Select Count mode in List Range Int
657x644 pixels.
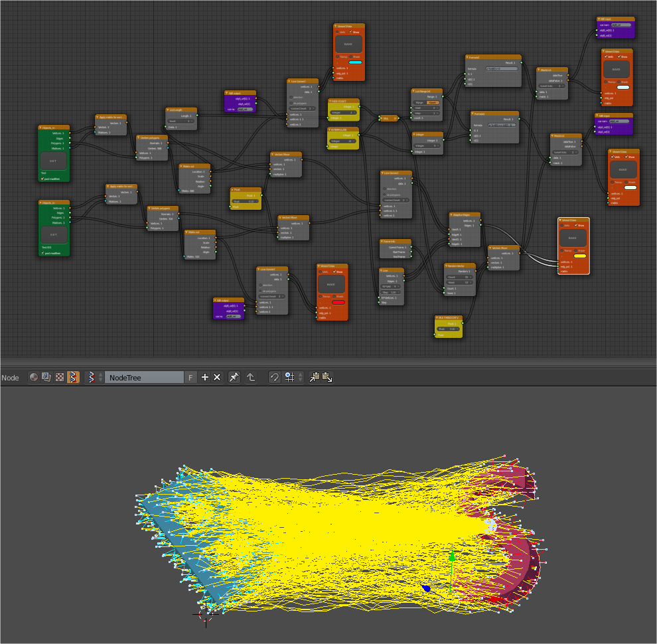pyautogui.click(x=433, y=102)
